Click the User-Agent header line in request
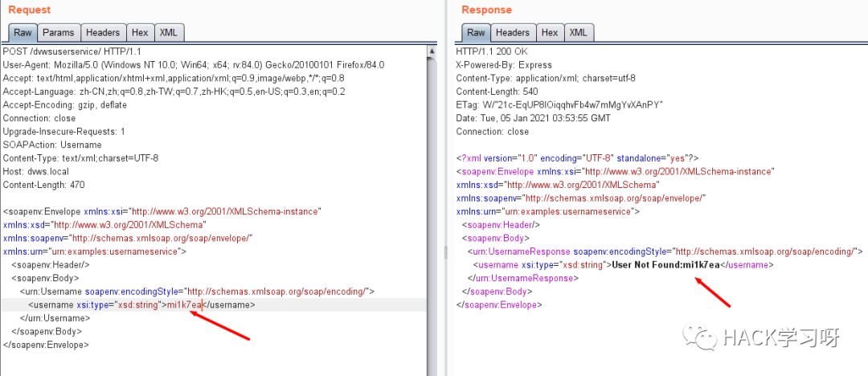The image size is (868, 376). point(194,65)
